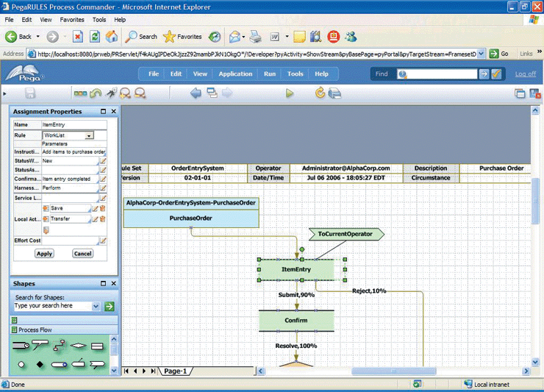Click the green search shapes go arrow
Viewport: 544px width, 392px height.
coord(110,306)
